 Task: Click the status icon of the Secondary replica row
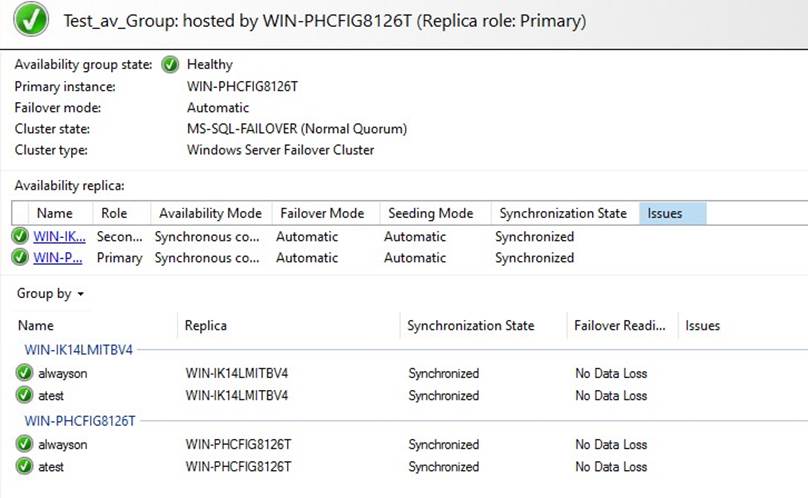pyautogui.click(x=20, y=237)
